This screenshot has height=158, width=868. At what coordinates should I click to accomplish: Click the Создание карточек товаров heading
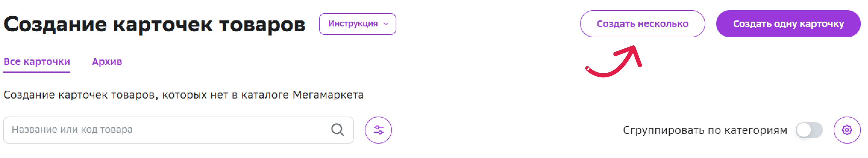(x=154, y=25)
